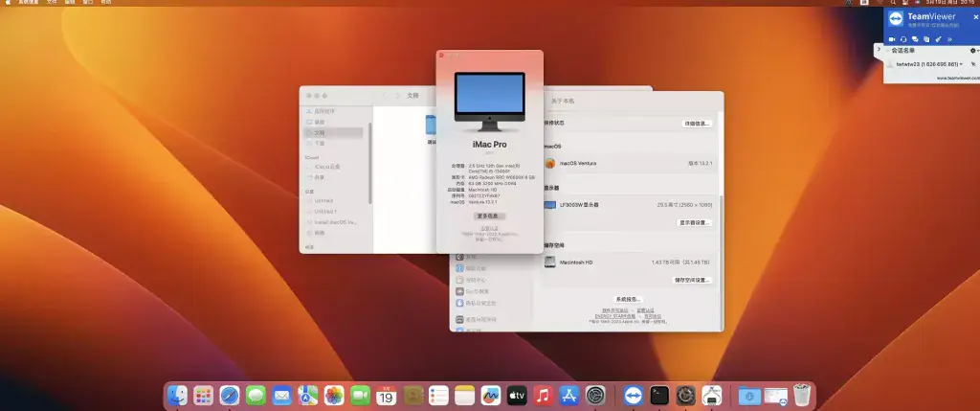Click the cursor icon beside twtwtw23 session
980x411 pixels.
click(973, 64)
